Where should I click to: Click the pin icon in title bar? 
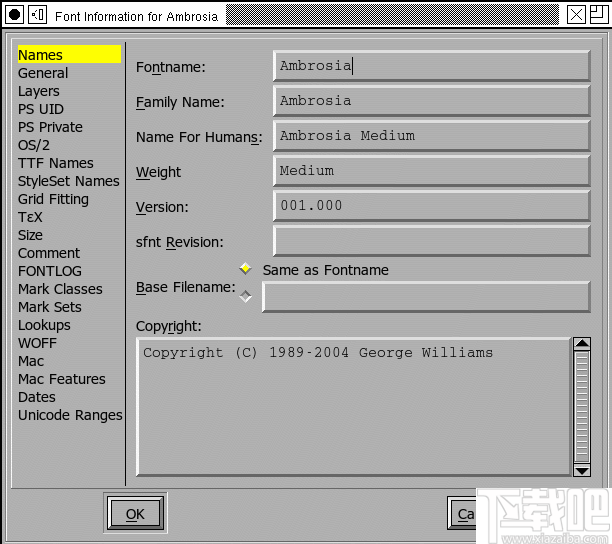(x=37, y=15)
